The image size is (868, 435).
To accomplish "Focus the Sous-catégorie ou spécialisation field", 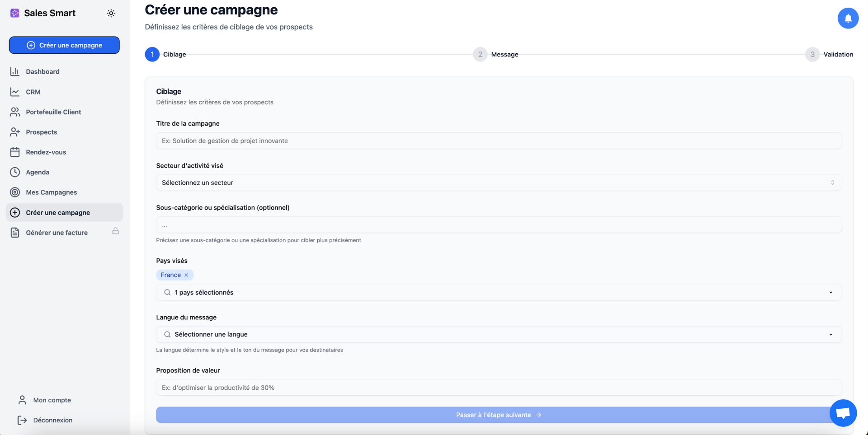I will pos(499,225).
